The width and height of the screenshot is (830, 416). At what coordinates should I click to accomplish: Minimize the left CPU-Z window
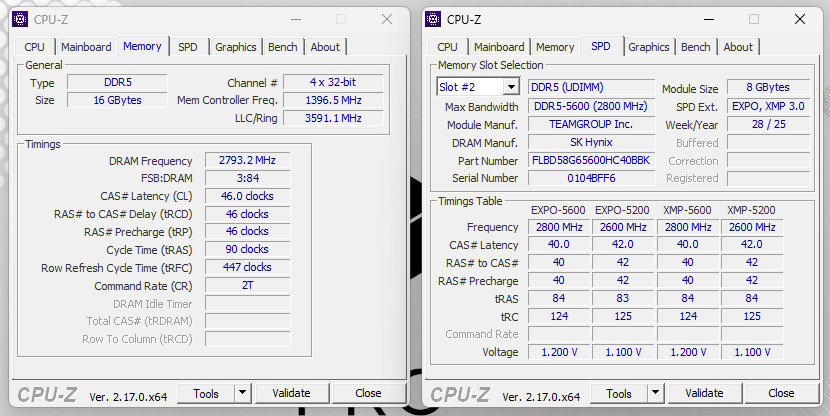pyautogui.click(x=296, y=20)
